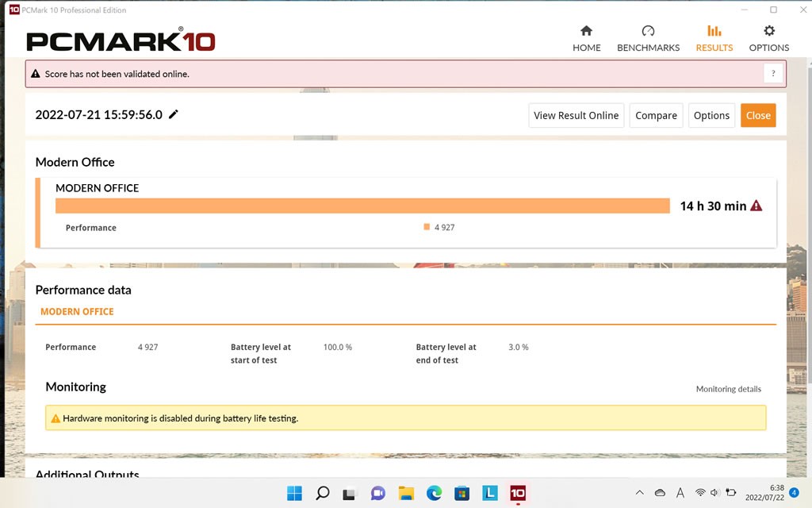This screenshot has width=812, height=508.
Task: Open the Options tab with gear icon
Action: (769, 38)
